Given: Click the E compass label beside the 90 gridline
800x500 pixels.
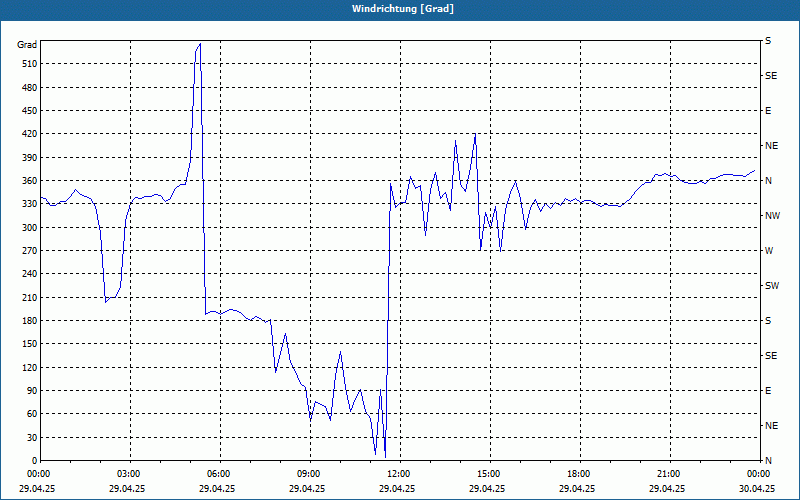Looking at the screenshot, I should [x=768, y=391].
